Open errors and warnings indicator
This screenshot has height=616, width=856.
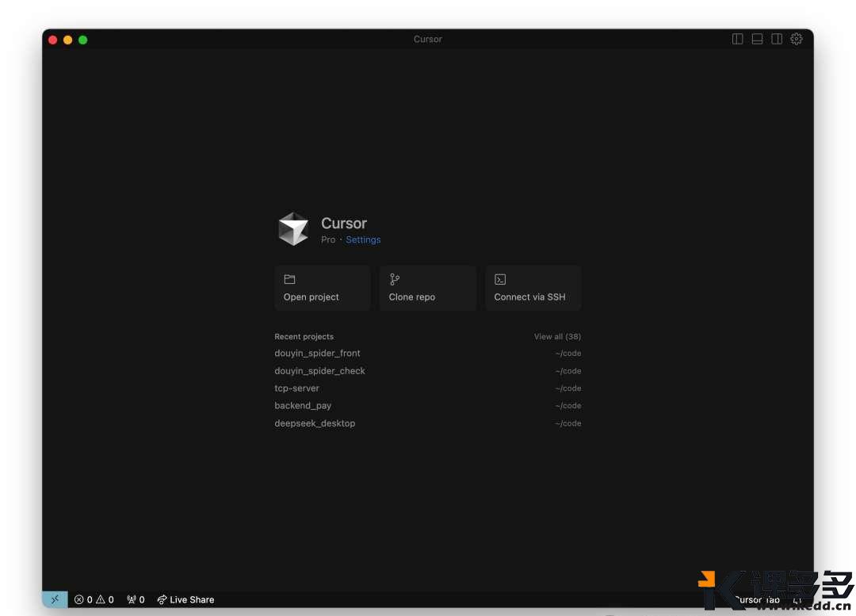point(94,599)
